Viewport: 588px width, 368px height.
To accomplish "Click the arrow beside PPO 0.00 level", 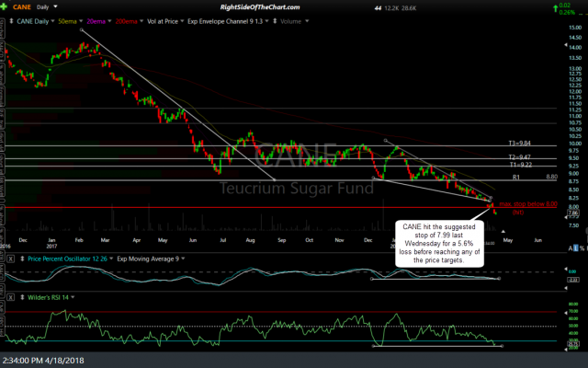I will coord(566,270).
